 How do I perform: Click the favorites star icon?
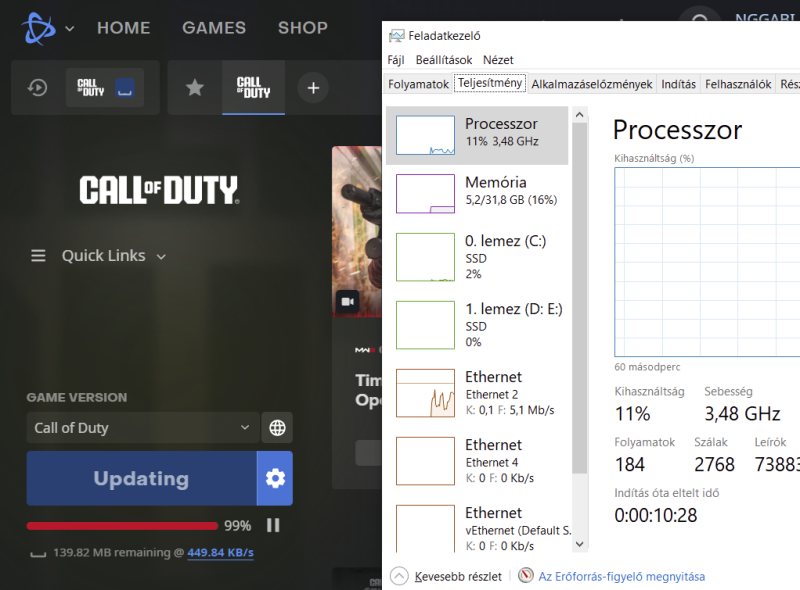click(x=194, y=88)
